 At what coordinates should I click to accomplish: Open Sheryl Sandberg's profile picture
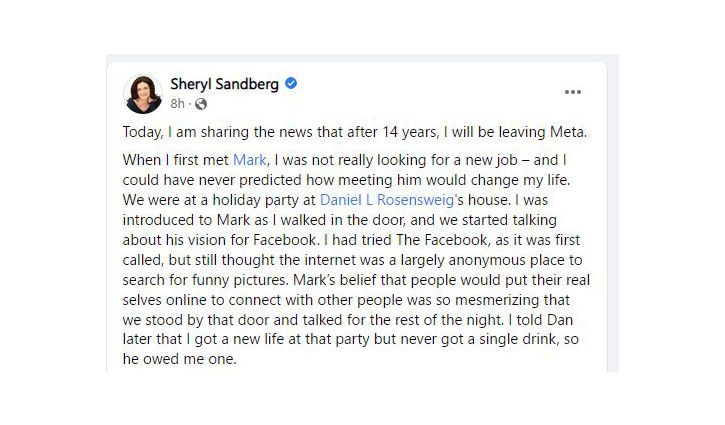[143, 93]
